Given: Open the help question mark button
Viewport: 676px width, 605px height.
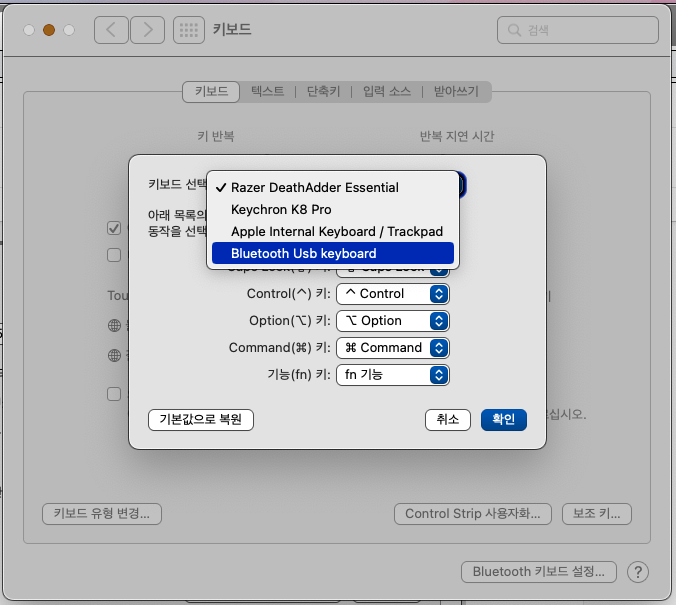Looking at the screenshot, I should click(x=638, y=572).
